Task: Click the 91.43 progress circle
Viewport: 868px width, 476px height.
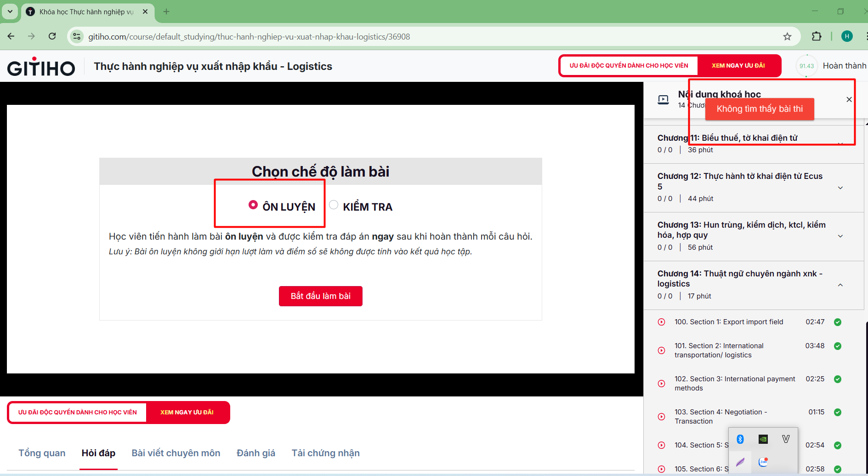Action: tap(806, 66)
